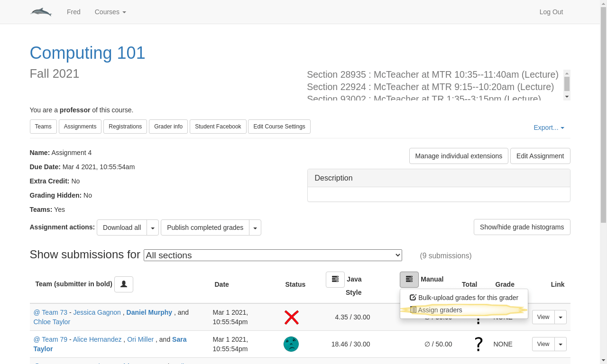Screen dimensions: 607x364
Task: Click the question mark grade icon for Team 79
Action: point(478,344)
